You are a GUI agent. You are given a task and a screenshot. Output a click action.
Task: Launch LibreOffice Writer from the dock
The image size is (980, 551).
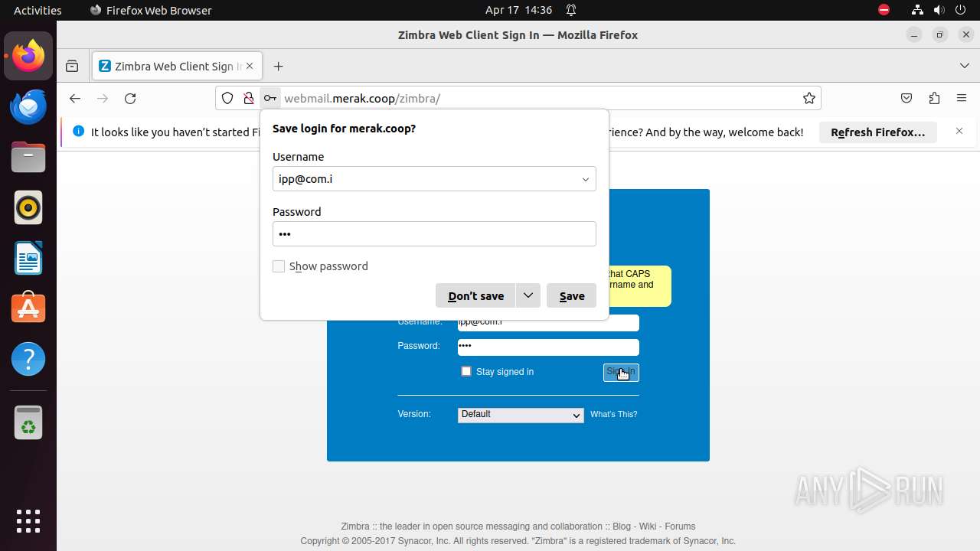tap(28, 258)
